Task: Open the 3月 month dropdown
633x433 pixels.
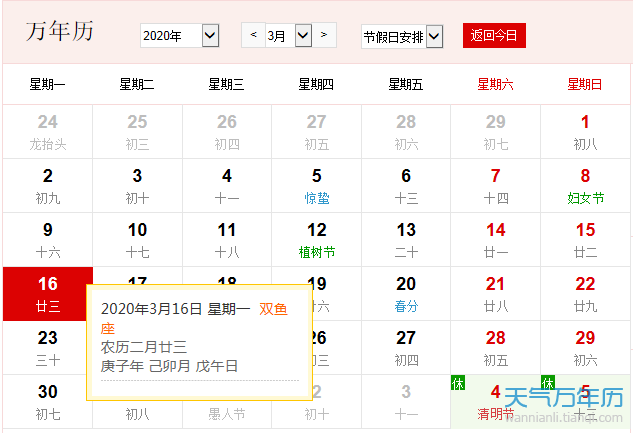Action: [289, 36]
